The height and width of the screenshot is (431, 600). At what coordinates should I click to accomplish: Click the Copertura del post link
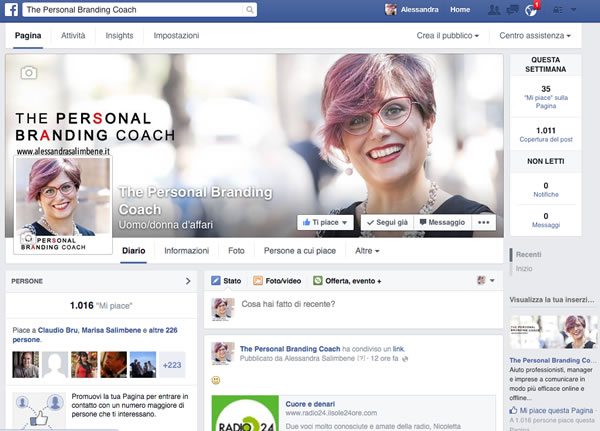(x=546, y=139)
